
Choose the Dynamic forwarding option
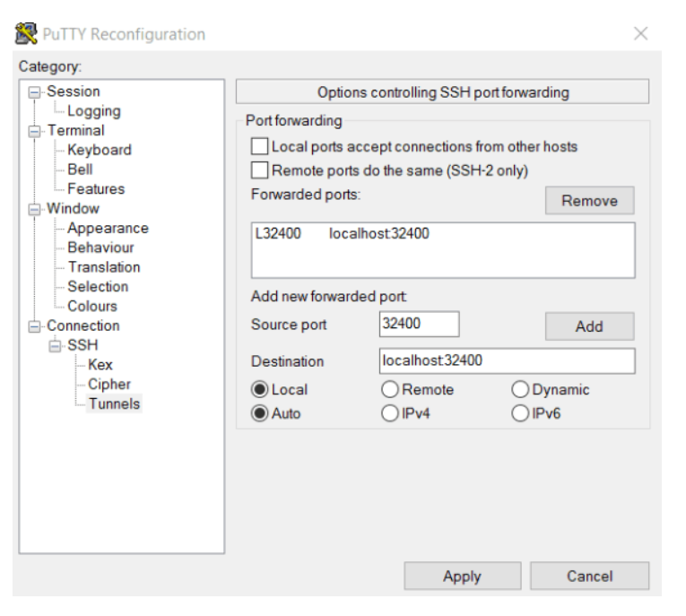tap(520, 389)
